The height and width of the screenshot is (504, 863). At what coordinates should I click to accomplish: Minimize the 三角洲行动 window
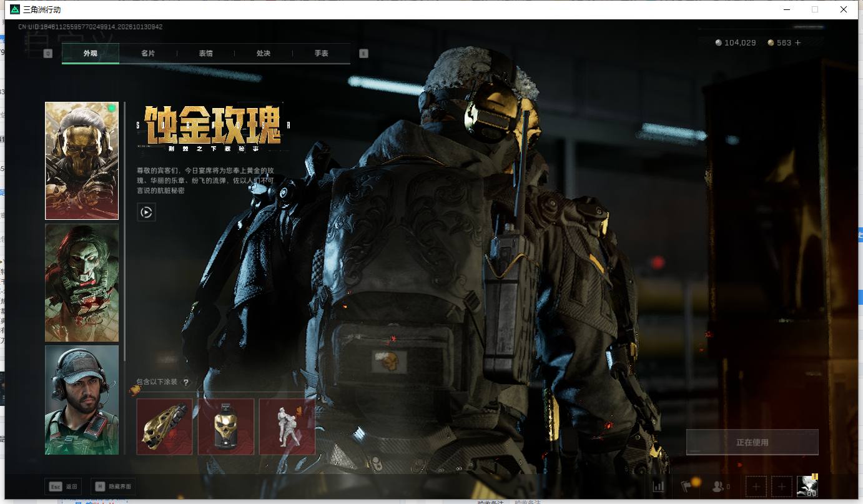click(x=786, y=9)
